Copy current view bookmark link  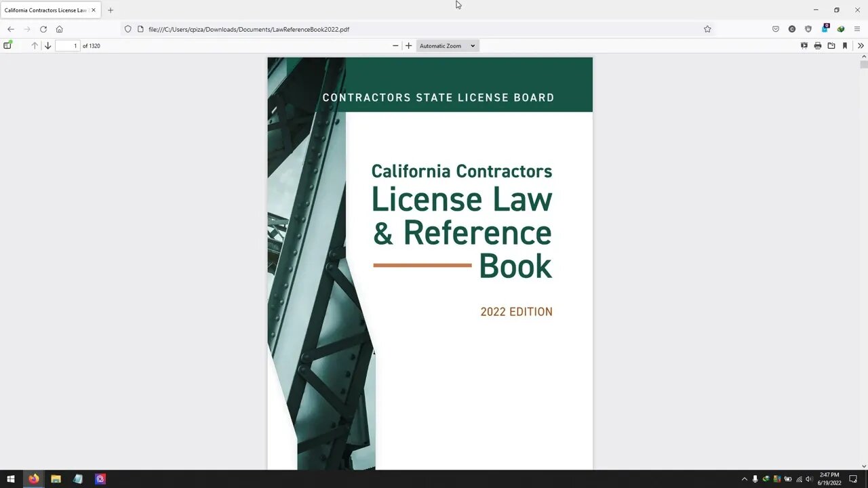tap(845, 45)
